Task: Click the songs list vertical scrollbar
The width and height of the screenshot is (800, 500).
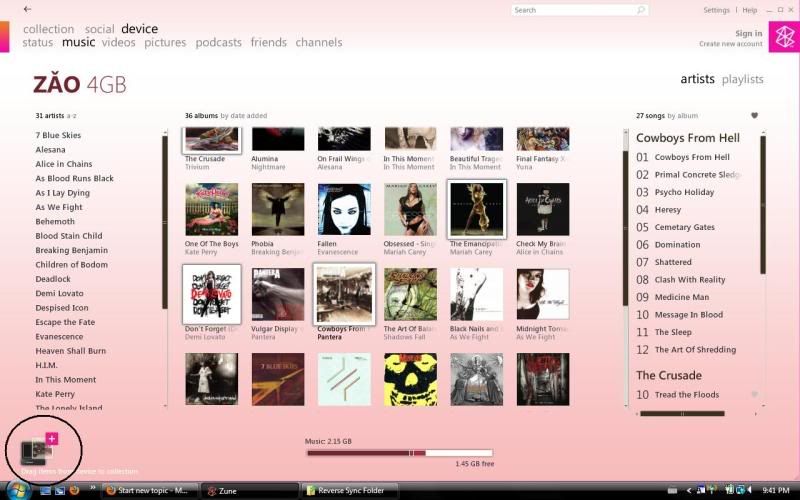Action: tap(762, 205)
